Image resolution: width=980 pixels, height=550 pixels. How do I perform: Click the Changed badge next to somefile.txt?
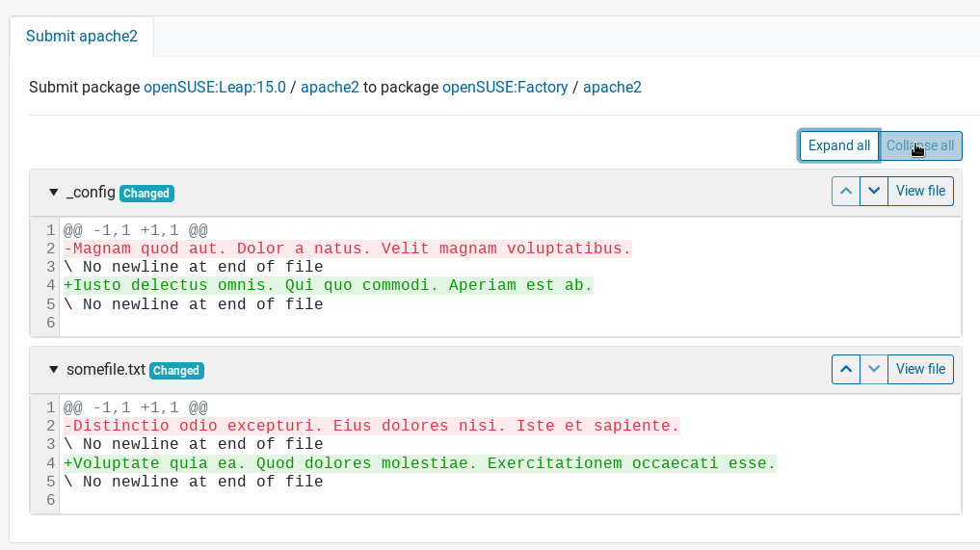[x=176, y=371]
